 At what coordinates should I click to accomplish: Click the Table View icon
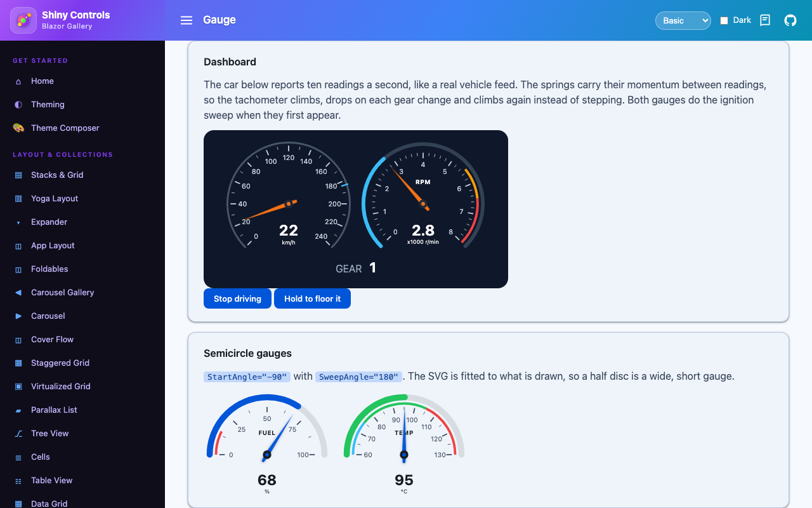[18, 481]
